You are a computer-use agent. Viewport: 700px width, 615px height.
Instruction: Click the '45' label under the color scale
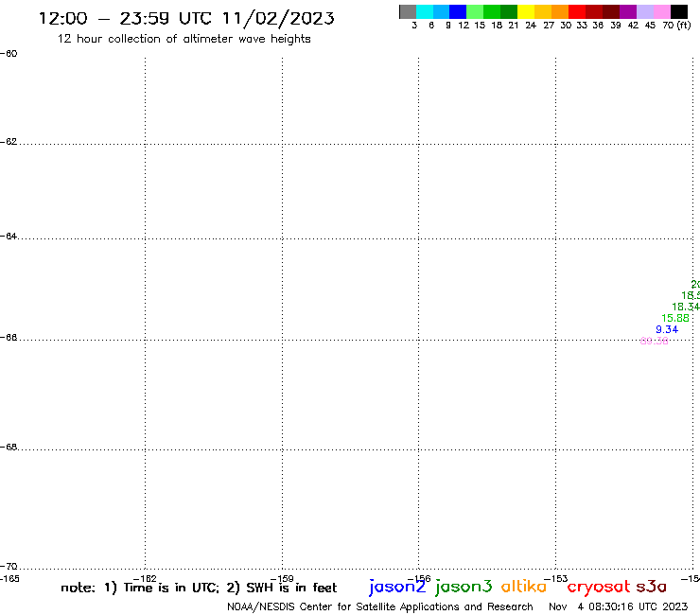coord(650,26)
